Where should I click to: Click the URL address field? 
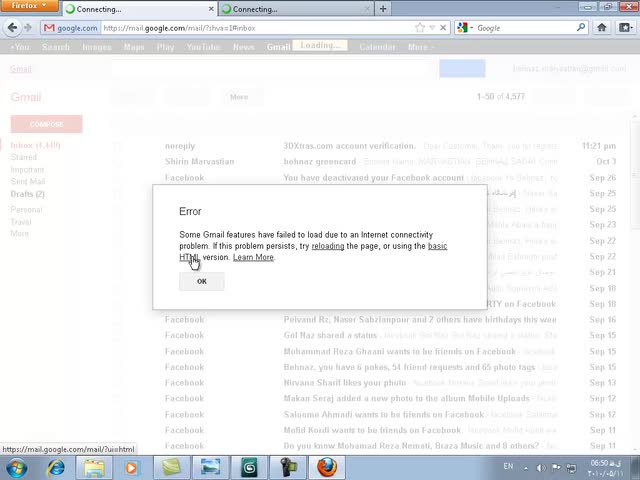pos(255,28)
